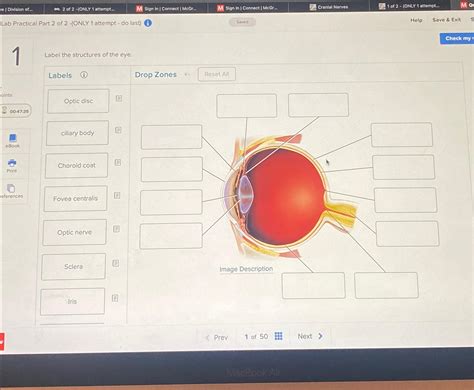Image resolution: width=474 pixels, height=390 pixels.
Task: Switch to the first 'Sign in | Connect' browser tab
Action: pos(167,8)
